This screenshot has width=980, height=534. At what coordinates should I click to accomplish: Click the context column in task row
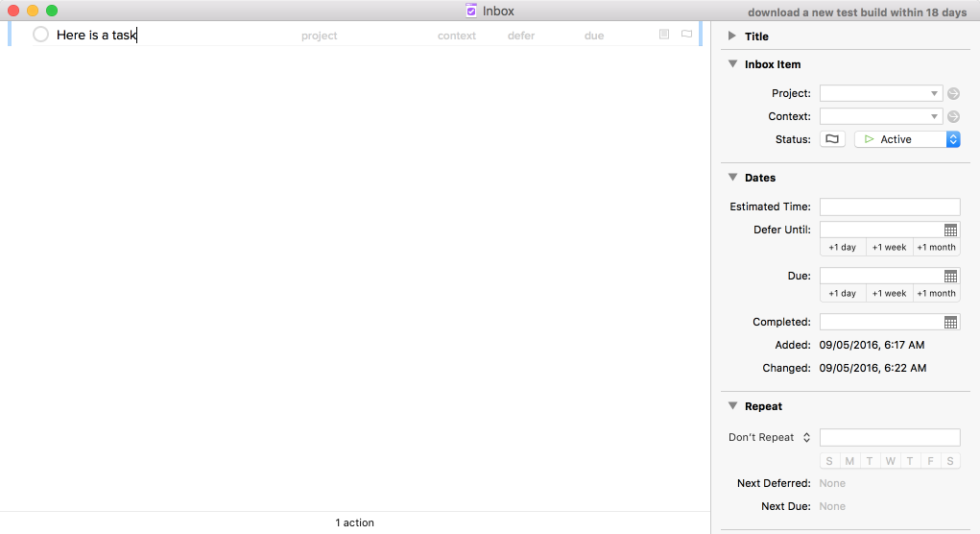457,36
